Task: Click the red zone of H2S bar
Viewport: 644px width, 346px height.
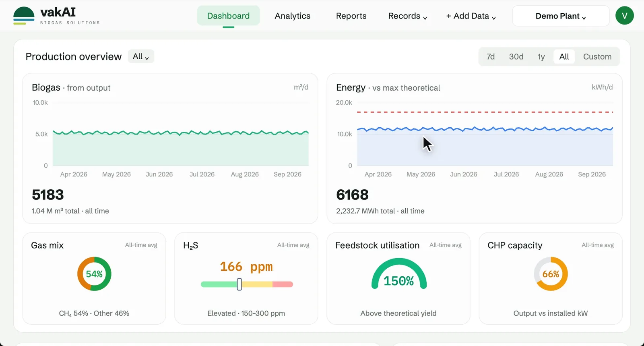Action: pyautogui.click(x=283, y=284)
